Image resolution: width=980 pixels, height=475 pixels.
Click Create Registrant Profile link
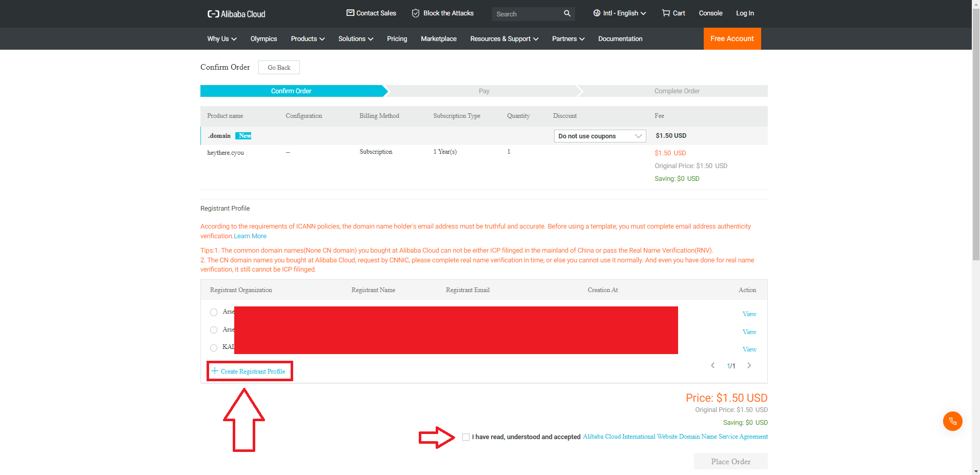pos(253,371)
